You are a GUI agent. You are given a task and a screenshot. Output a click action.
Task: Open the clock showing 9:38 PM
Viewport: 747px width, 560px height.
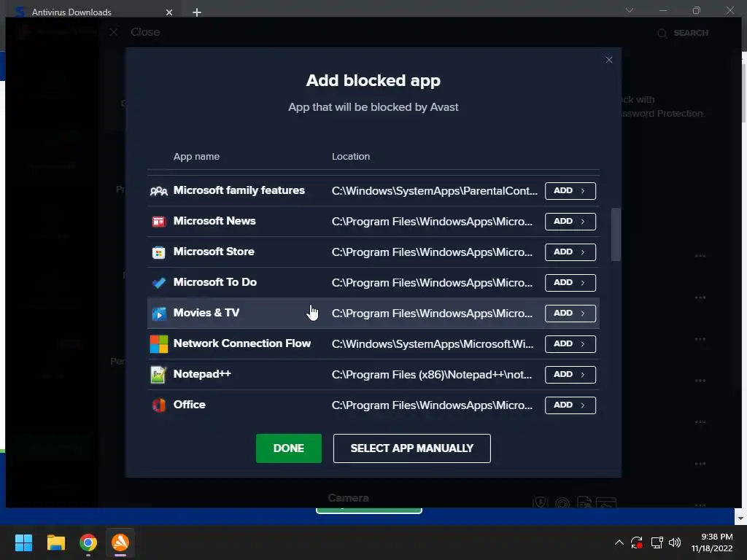pyautogui.click(x=712, y=542)
